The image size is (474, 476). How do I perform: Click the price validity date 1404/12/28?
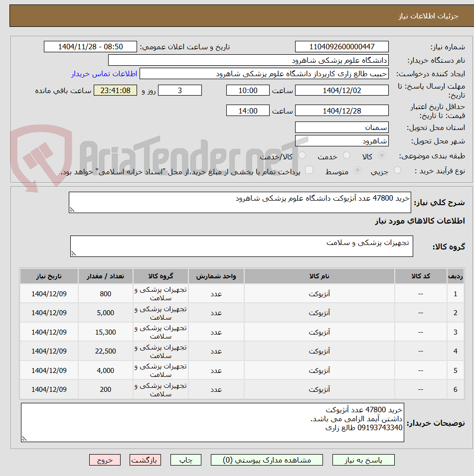coord(342,111)
